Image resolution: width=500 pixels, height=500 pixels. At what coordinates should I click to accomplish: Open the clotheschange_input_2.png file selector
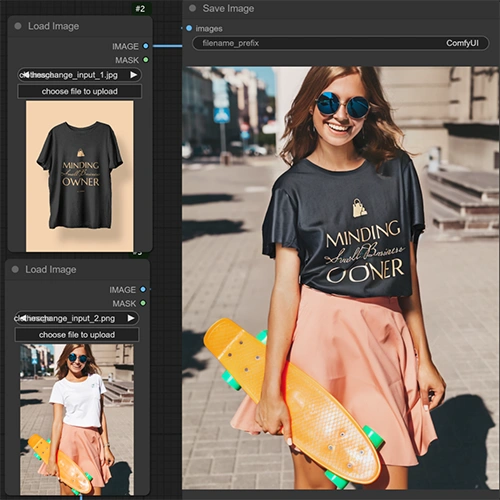76,318
